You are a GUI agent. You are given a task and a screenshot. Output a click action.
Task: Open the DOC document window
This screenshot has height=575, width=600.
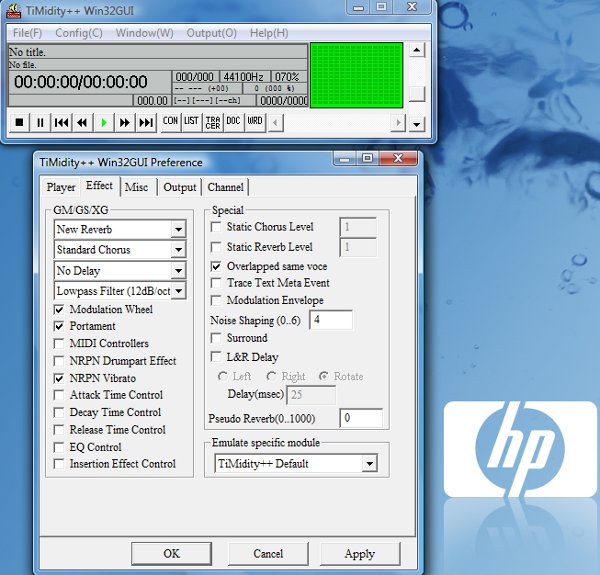[x=233, y=122]
